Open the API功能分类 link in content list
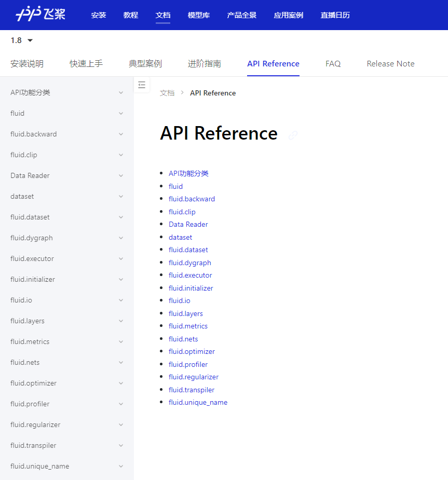 click(188, 173)
